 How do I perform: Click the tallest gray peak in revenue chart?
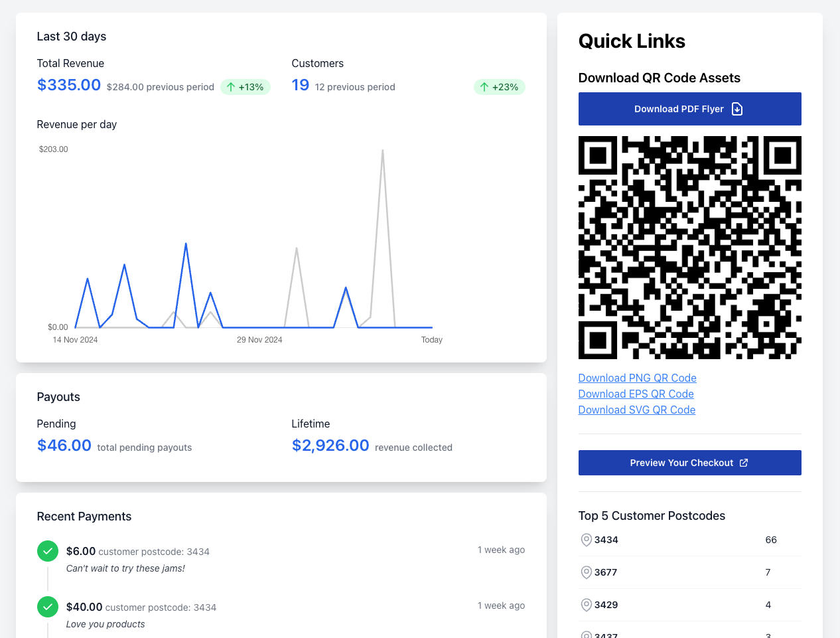click(x=383, y=151)
